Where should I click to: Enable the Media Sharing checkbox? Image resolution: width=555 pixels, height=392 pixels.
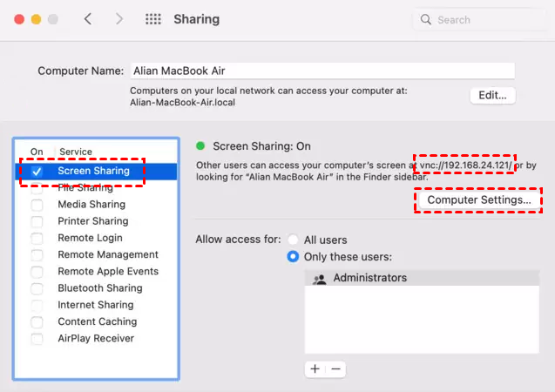point(37,205)
